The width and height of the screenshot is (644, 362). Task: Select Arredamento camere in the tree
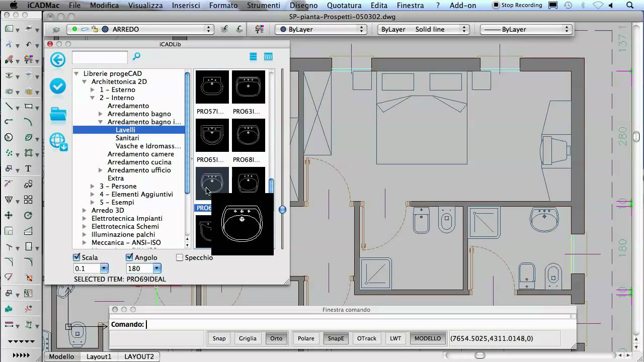[141, 154]
